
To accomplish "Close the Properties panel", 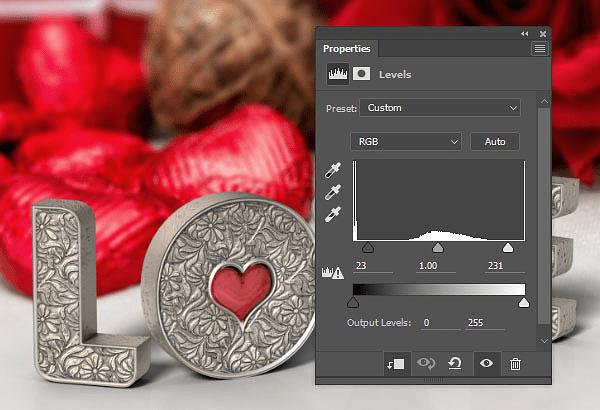I will coord(543,34).
